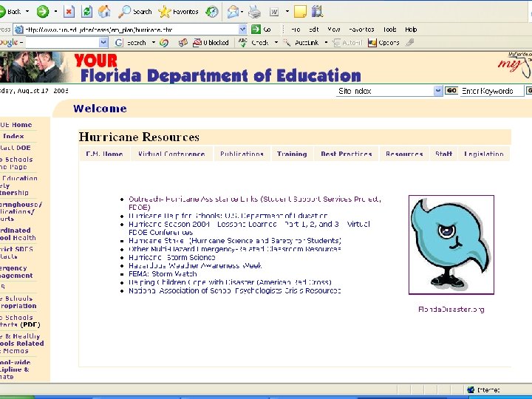Image resolution: width=532 pixels, height=399 pixels.
Task: Click the spell Check button
Action: pyautogui.click(x=253, y=43)
